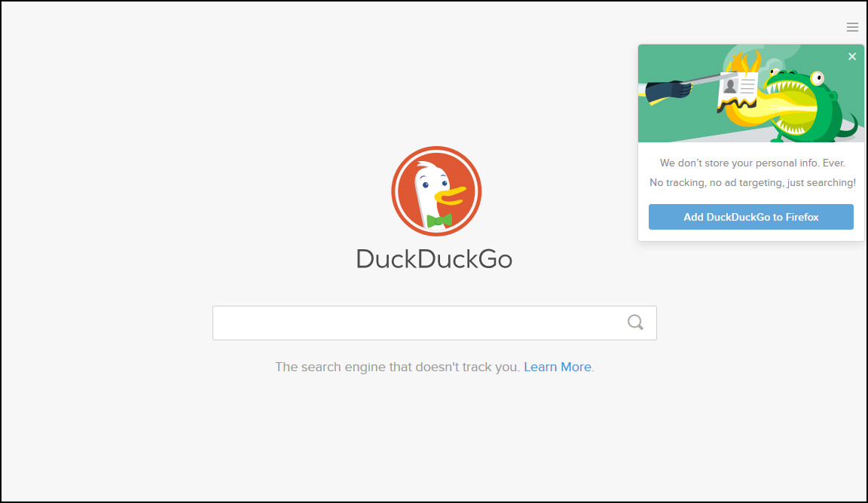Open the hamburger menu icon
Image resolution: width=868 pixels, height=503 pixels.
click(x=852, y=27)
